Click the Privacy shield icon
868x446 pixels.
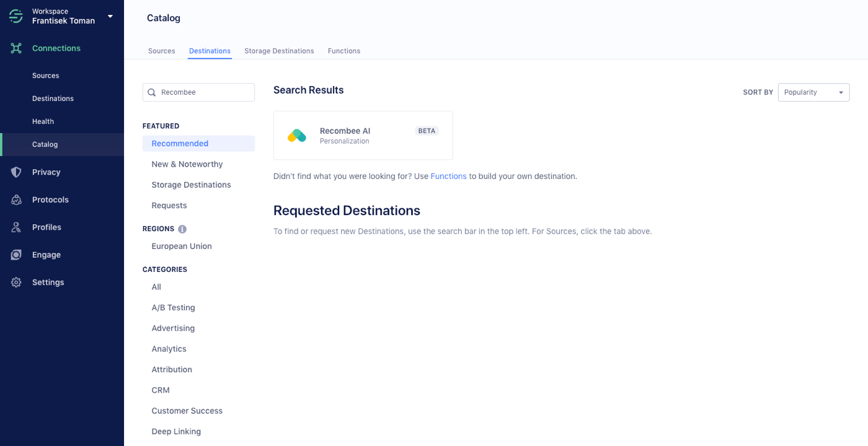[16, 172]
